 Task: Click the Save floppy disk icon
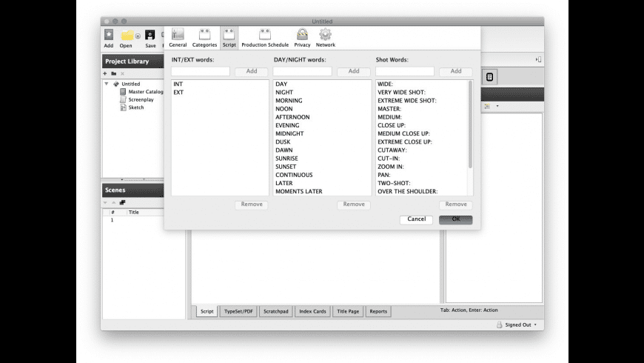click(x=150, y=35)
